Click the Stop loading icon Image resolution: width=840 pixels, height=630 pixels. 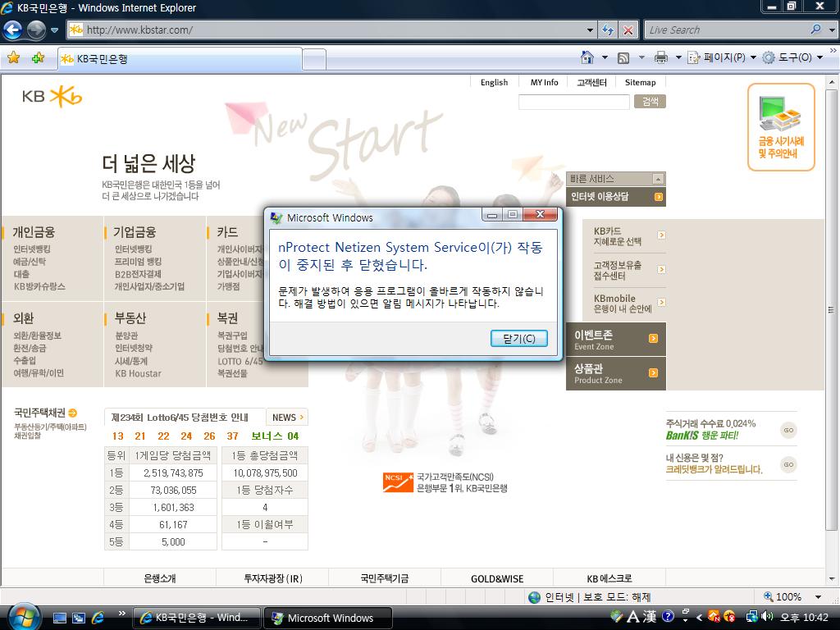628,30
